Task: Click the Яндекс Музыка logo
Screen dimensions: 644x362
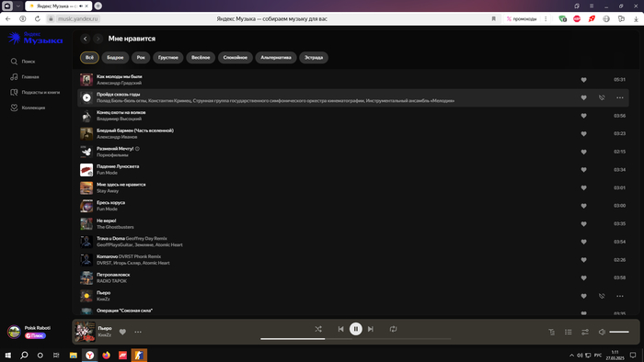Action: [x=35, y=38]
